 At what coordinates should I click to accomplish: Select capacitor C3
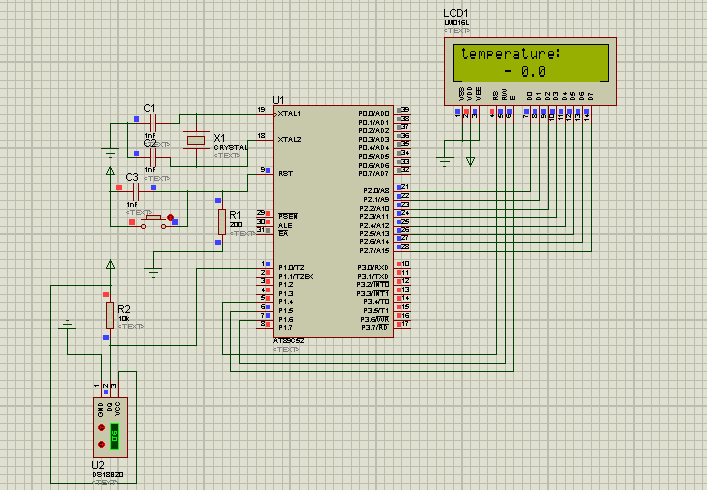pos(137,192)
